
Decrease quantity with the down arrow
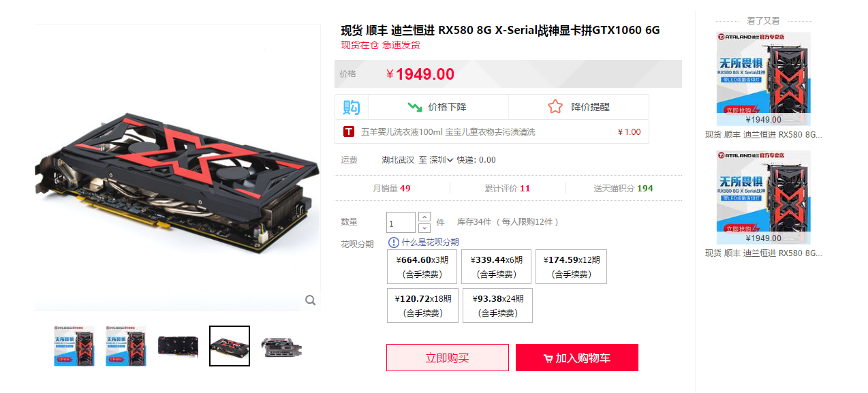(424, 228)
